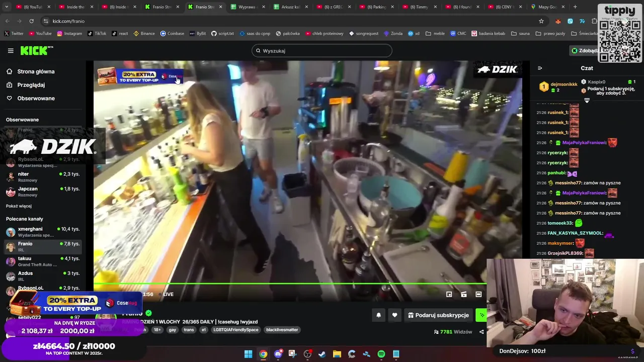Open the meble bookmark folder

435,34
